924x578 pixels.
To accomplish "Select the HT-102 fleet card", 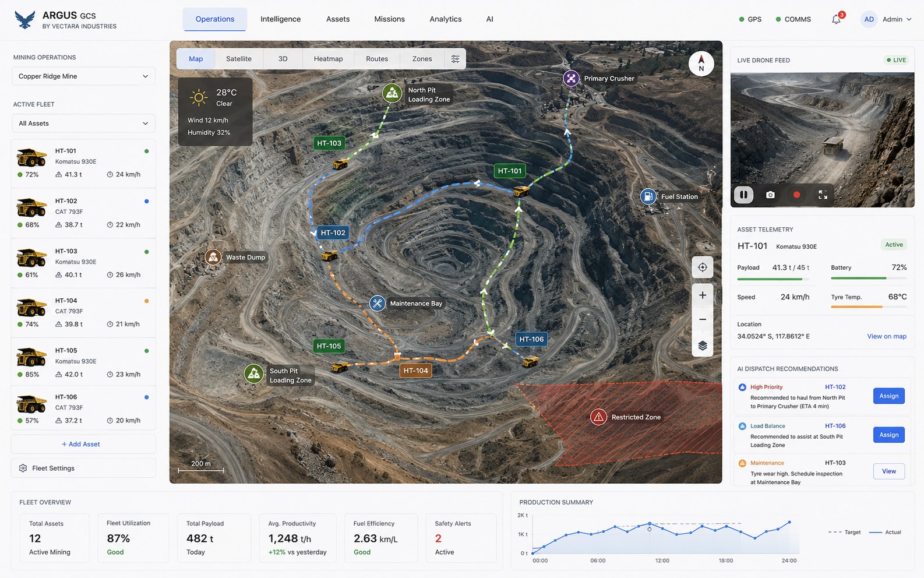I will (83, 213).
